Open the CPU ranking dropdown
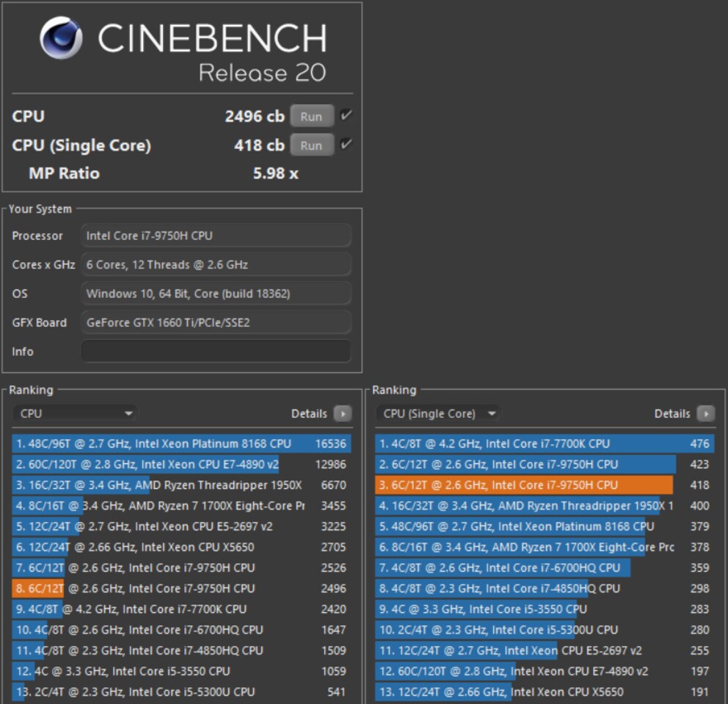 (75, 413)
